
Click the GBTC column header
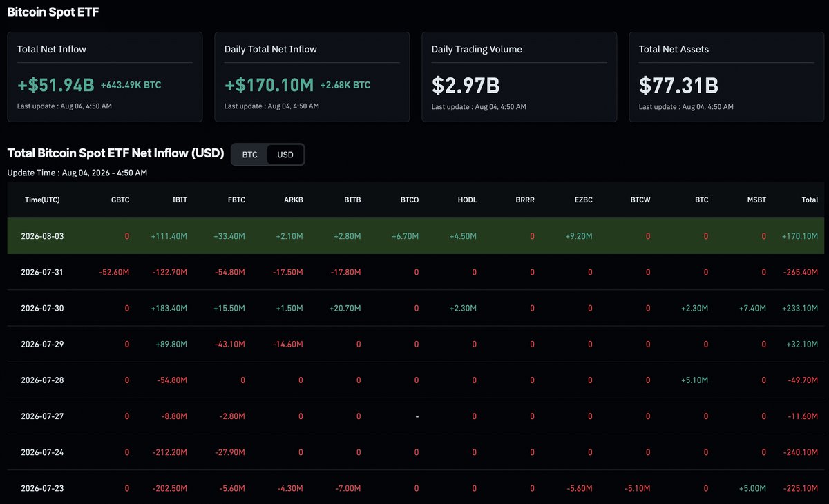(120, 200)
